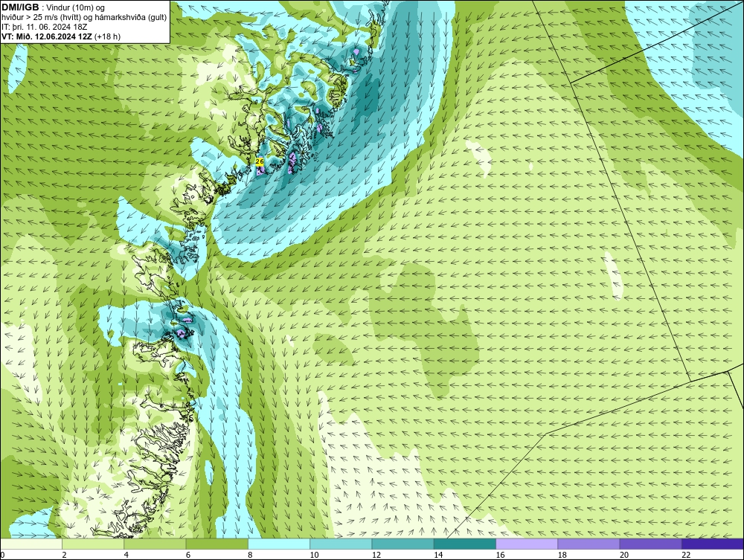Click the legend value 0
This screenshot has width=744, height=560.
2,556
